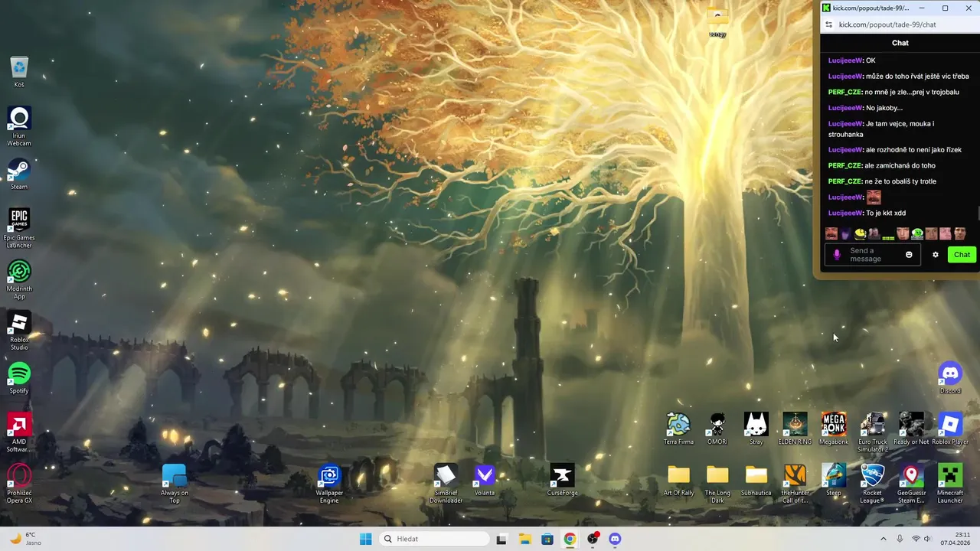This screenshot has width=980, height=551.
Task: Click the chat window scrollbar
Action: 978,214
